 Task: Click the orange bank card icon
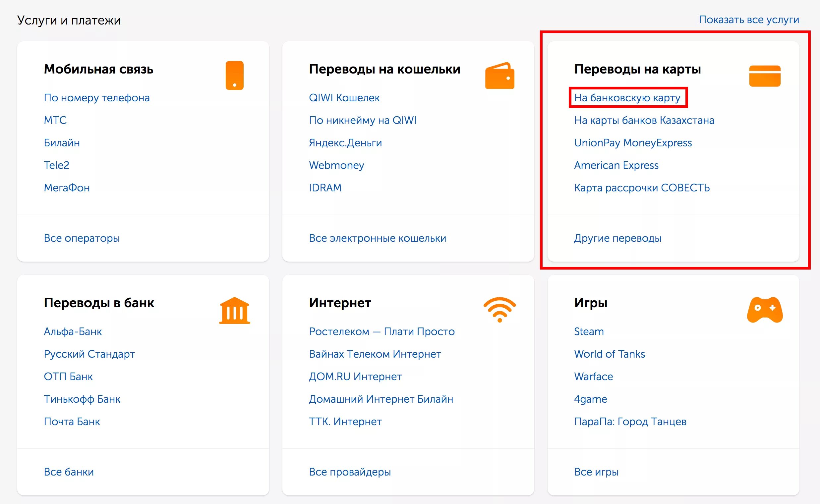click(x=765, y=76)
